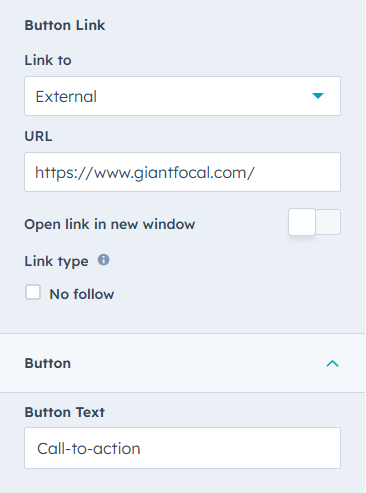Image resolution: width=366 pixels, height=493 pixels.
Task: Check the No follow checkbox
Action: (x=33, y=293)
